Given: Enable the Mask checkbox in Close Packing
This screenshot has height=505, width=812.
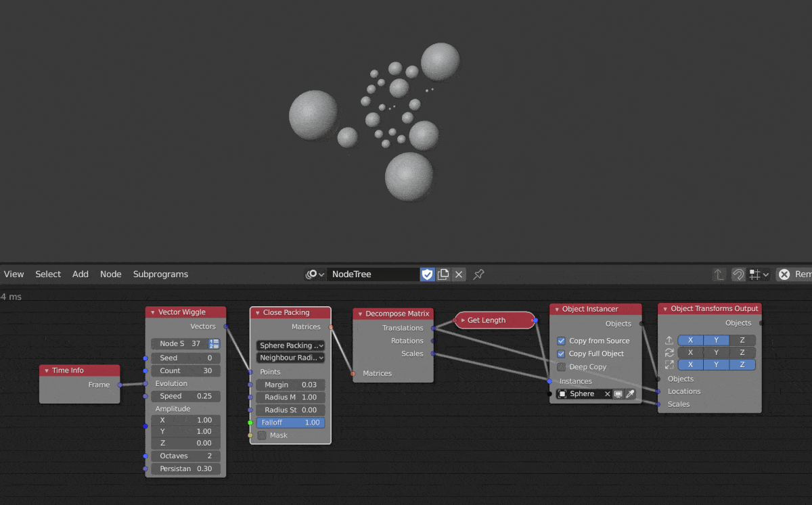Looking at the screenshot, I should pos(262,435).
